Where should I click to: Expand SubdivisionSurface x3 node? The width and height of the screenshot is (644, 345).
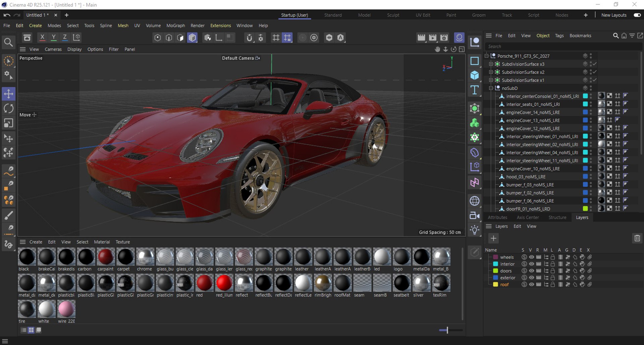491,64
